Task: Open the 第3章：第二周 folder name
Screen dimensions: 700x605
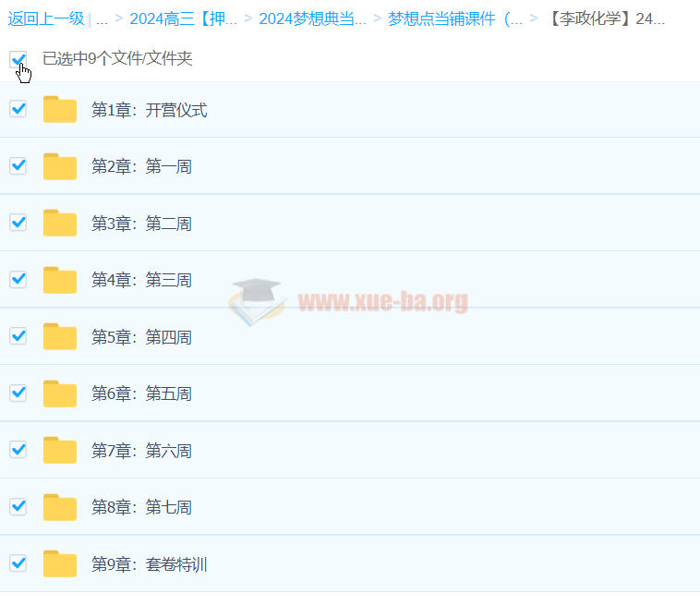Action: click(x=141, y=224)
